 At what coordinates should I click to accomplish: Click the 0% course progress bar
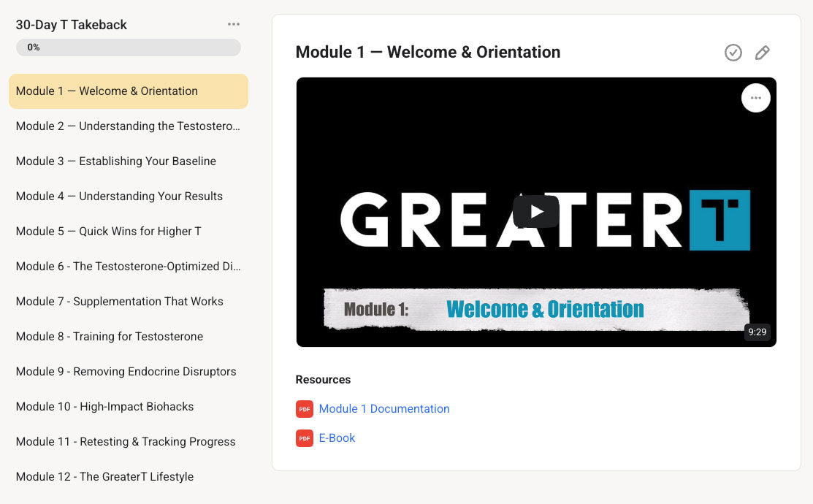(x=129, y=47)
